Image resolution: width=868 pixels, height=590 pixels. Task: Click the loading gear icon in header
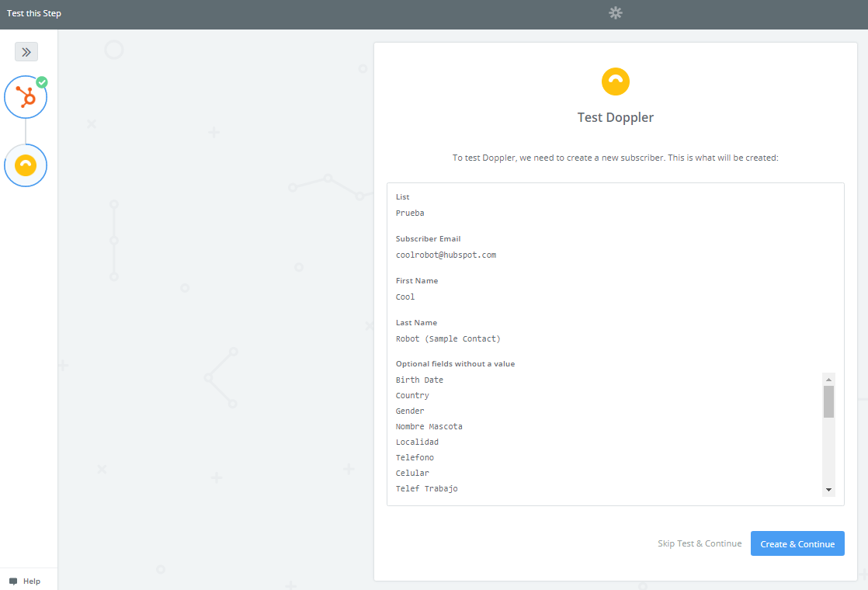(x=616, y=12)
